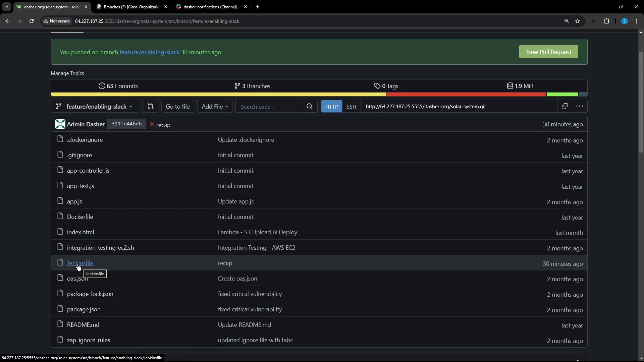Open the Add File dropdown
The image size is (644, 362).
point(215,107)
